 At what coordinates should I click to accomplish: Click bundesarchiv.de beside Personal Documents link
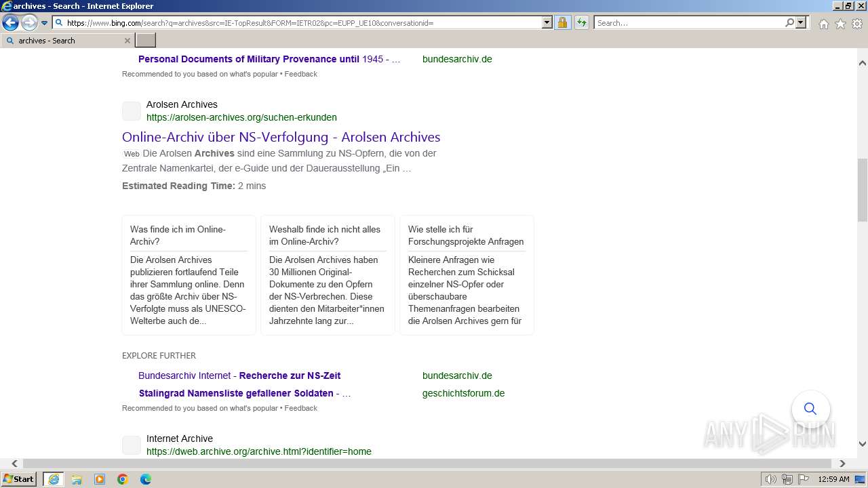(x=457, y=59)
